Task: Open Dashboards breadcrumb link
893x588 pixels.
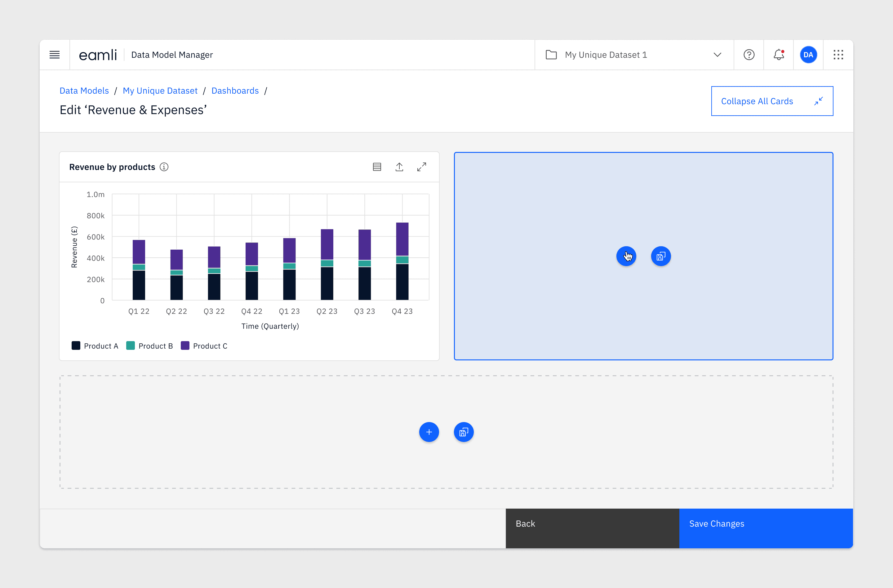Action: (235, 91)
